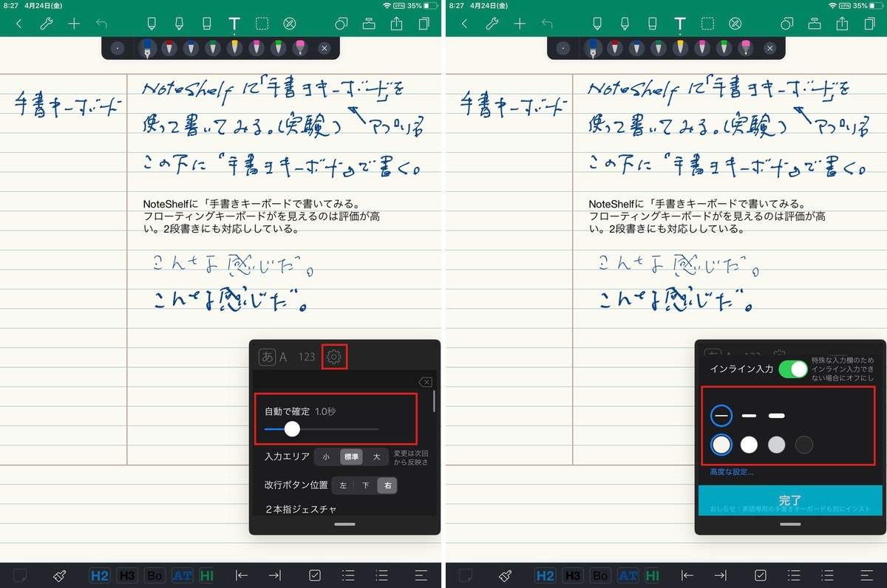Image resolution: width=887 pixels, height=588 pixels.
Task: Select the blue pen color swatch
Action: 148,47
